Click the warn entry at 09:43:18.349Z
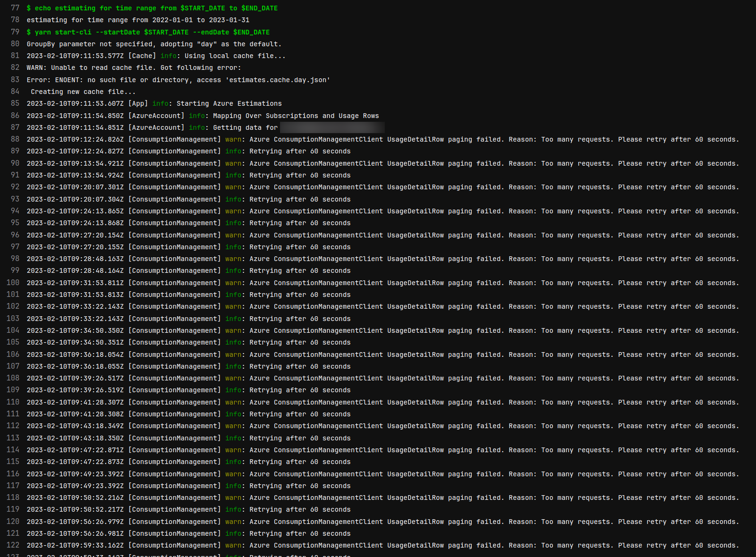This screenshot has width=756, height=557. pyautogui.click(x=383, y=426)
